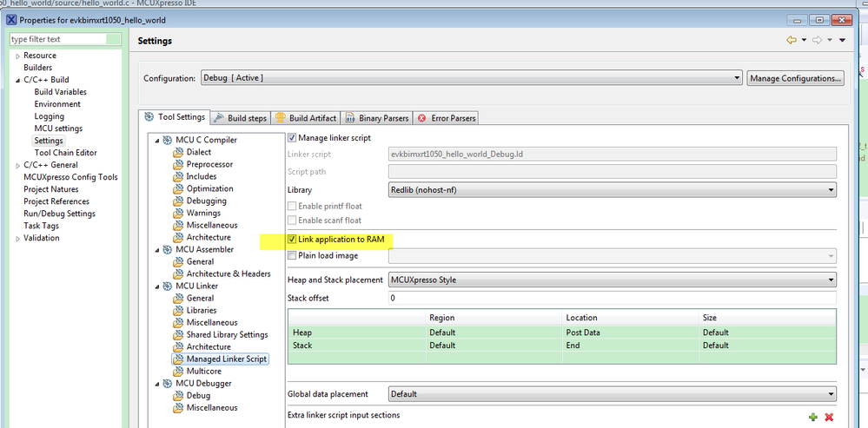Click the forward navigation arrow icon
Image resolution: width=868 pixels, height=428 pixels.
tap(818, 40)
